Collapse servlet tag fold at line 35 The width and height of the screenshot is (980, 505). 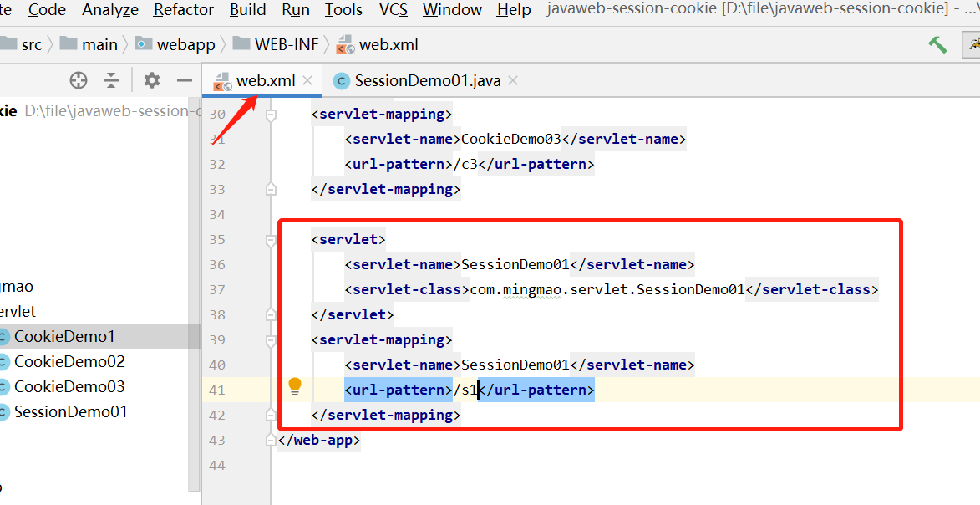[271, 240]
